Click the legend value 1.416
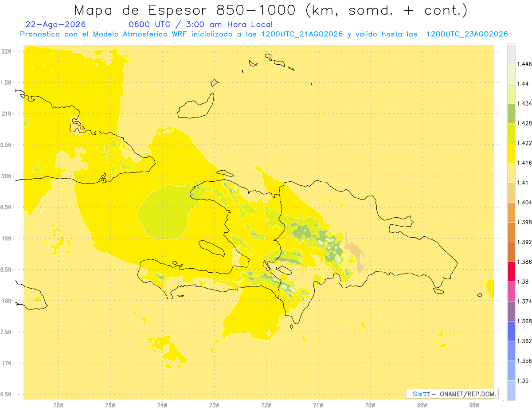 click(525, 163)
